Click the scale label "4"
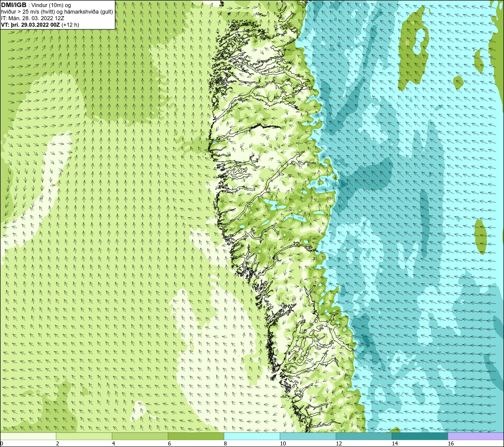The width and height of the screenshot is (504, 447). click(113, 443)
